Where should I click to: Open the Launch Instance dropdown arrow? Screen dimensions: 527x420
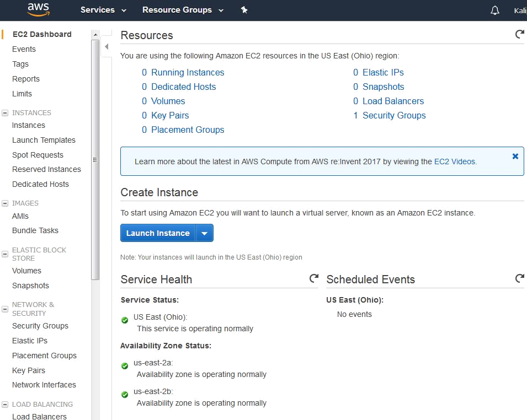(x=204, y=233)
